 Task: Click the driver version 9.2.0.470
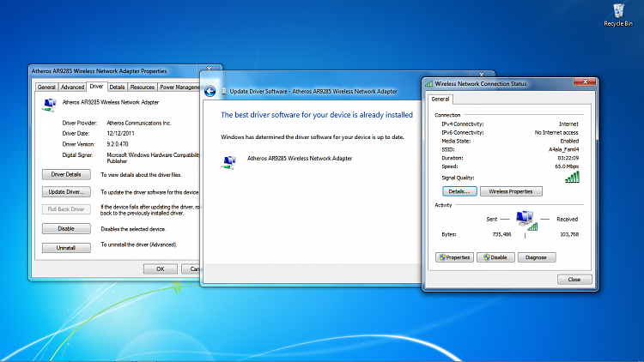coord(118,144)
